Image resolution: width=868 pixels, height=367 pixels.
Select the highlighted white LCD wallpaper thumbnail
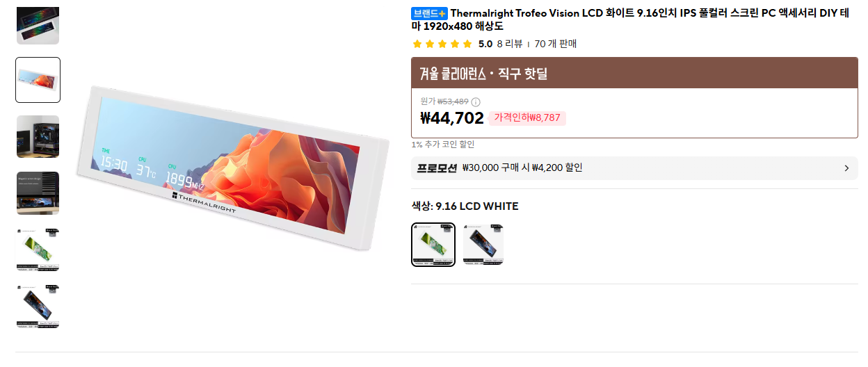[x=38, y=80]
